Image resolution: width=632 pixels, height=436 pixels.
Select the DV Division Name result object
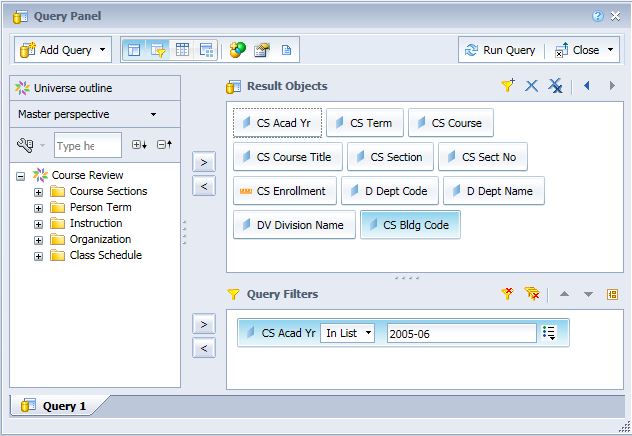click(294, 225)
